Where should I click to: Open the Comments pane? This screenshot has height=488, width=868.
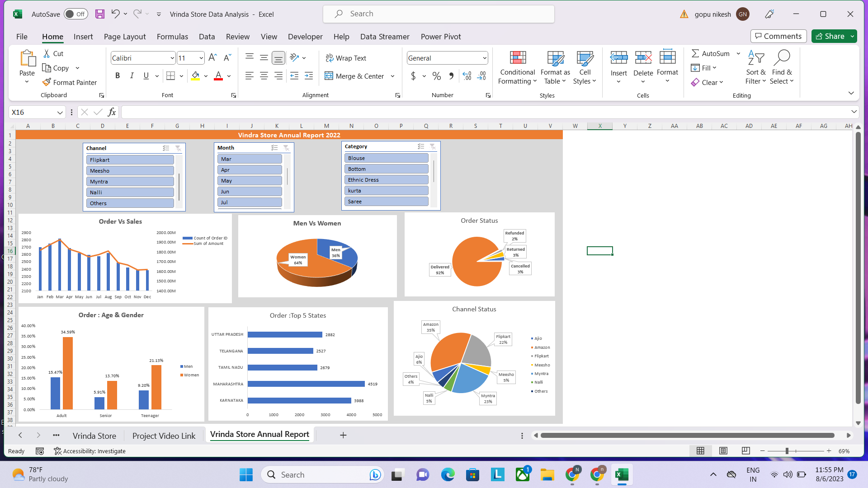click(x=778, y=36)
